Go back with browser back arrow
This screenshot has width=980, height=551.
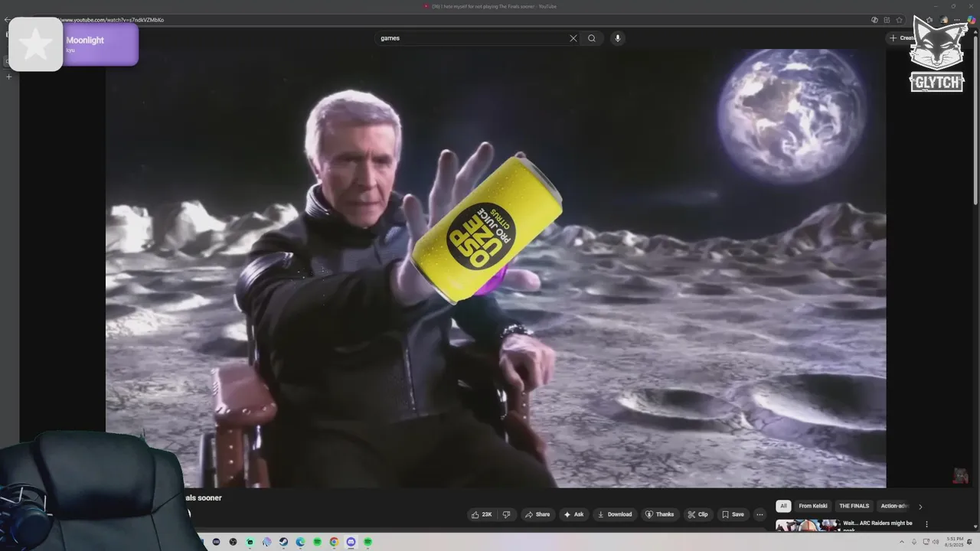(x=7, y=20)
